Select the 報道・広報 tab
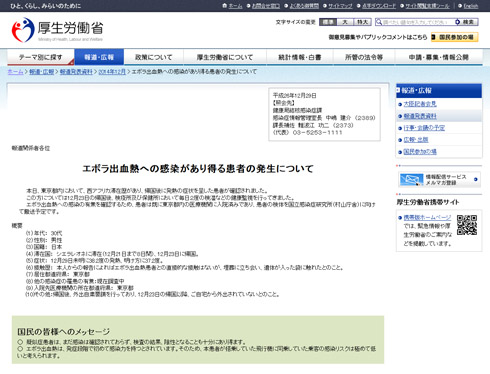 tap(99, 57)
